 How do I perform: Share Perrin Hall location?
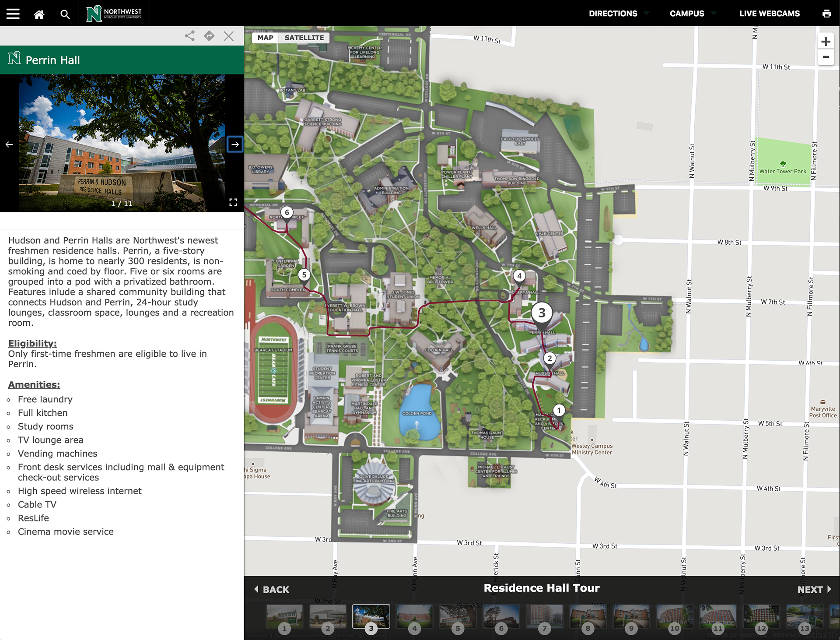[x=189, y=36]
